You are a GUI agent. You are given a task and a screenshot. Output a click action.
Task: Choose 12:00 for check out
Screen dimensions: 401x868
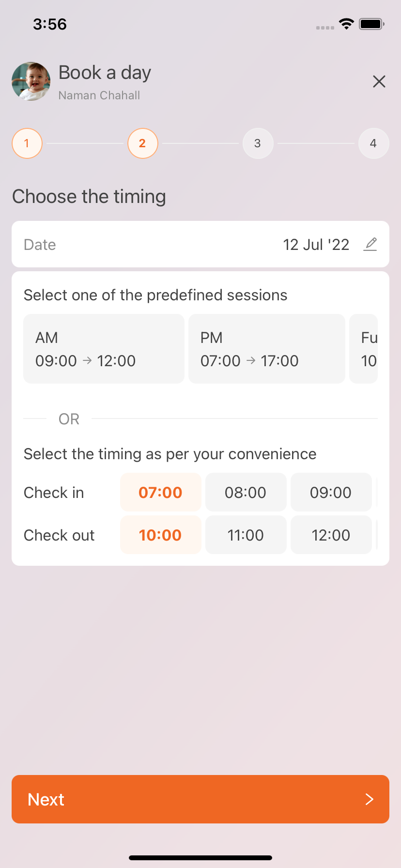(331, 535)
